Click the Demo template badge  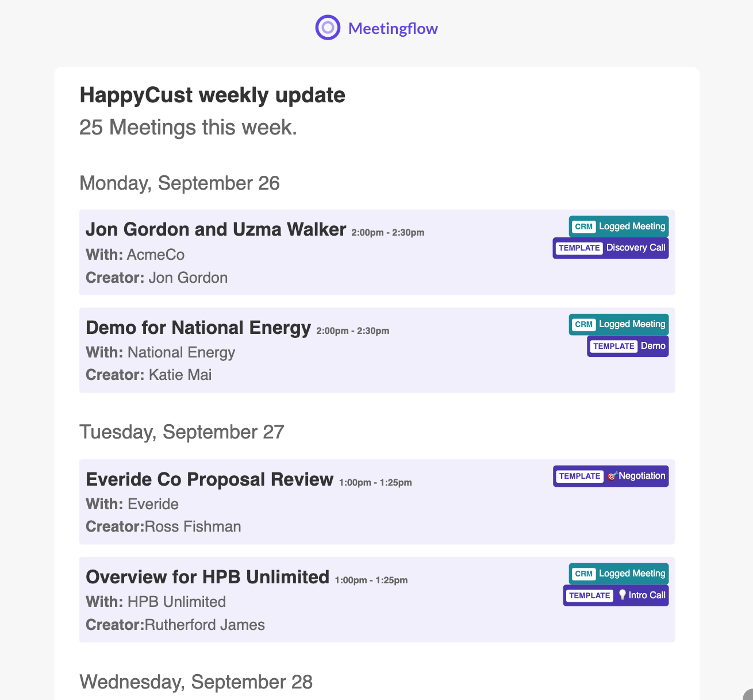(x=628, y=346)
